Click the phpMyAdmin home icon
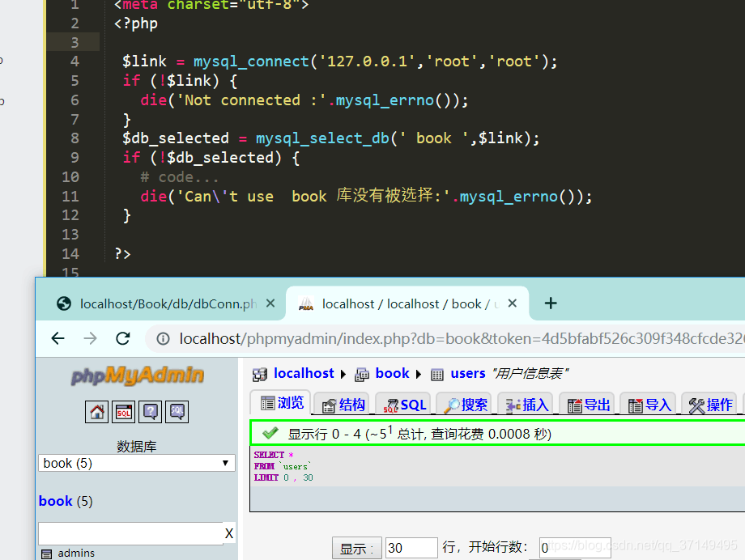 coord(97,411)
